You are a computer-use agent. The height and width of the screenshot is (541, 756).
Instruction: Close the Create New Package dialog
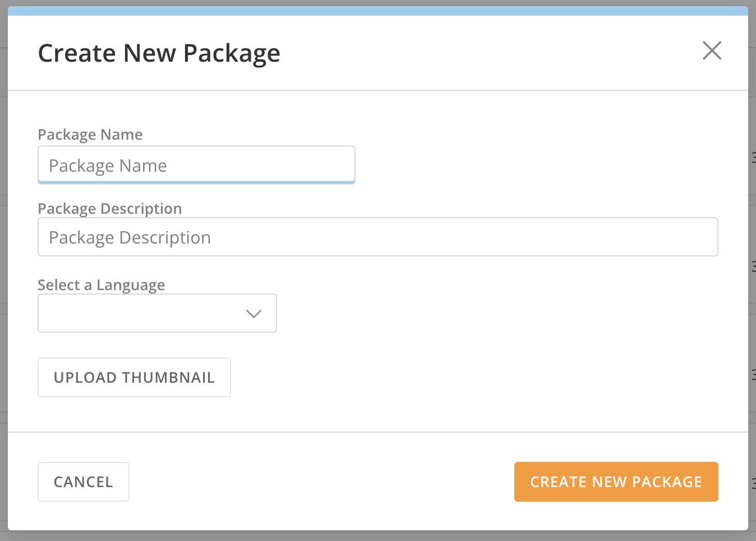(x=712, y=51)
